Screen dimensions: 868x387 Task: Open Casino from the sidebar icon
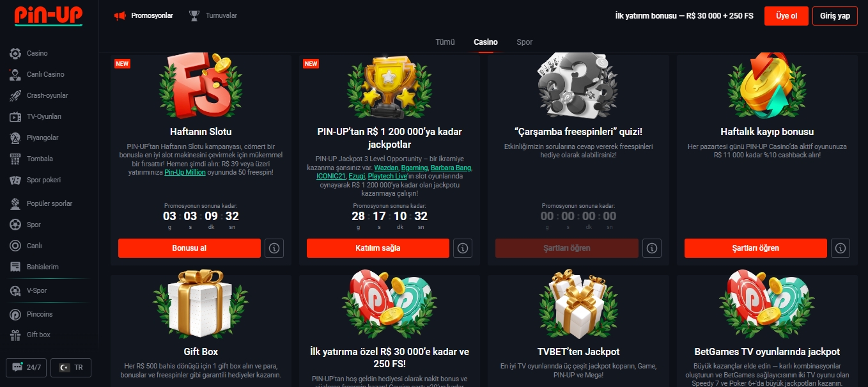[x=15, y=54]
